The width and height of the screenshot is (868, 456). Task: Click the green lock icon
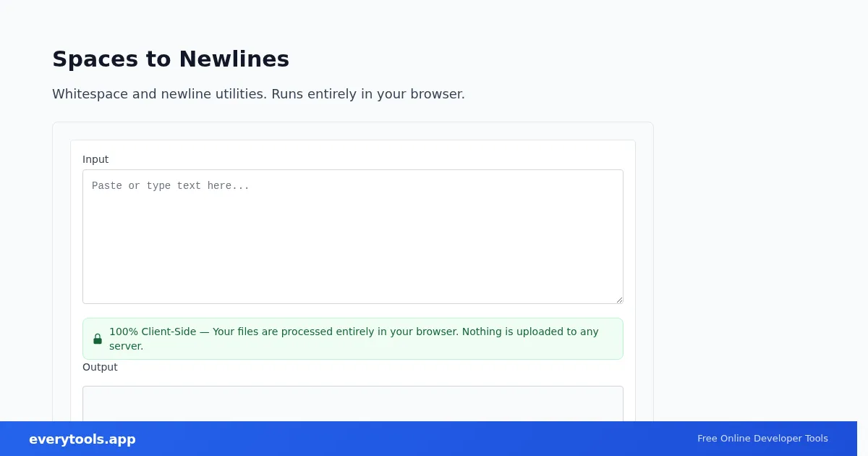(x=98, y=339)
